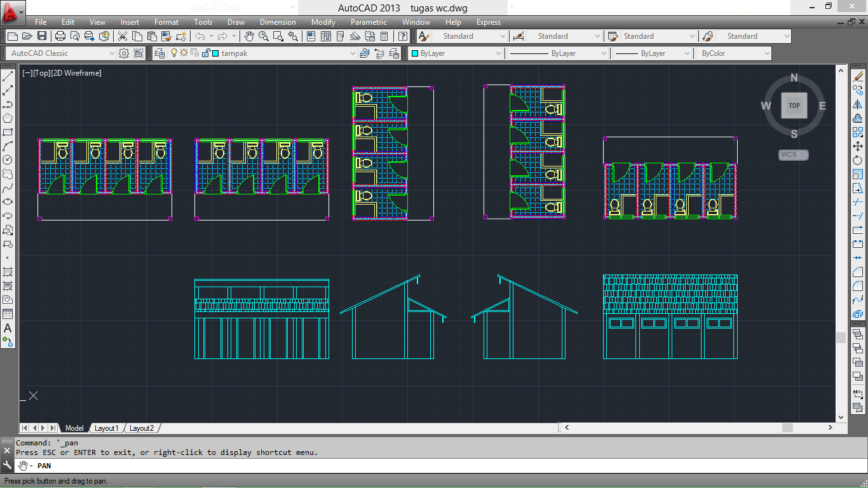Open the layer selection dropdown showing tampak
The height and width of the screenshot is (488, 868).
(x=353, y=53)
